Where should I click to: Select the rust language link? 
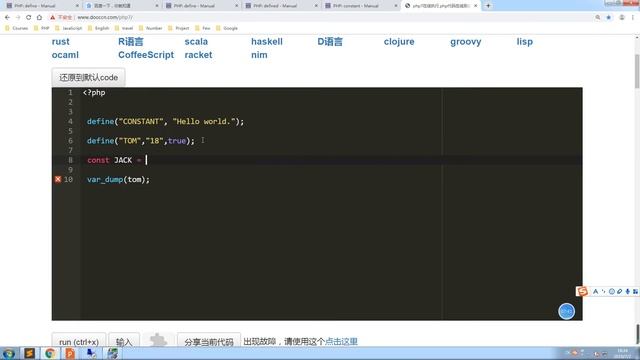pos(60,42)
